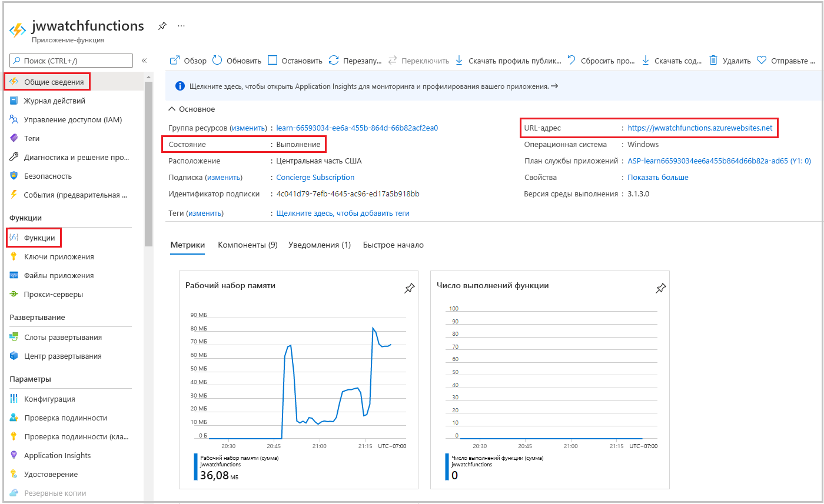
Task: Click Центр развертывания cube icon
Action: click(x=14, y=356)
